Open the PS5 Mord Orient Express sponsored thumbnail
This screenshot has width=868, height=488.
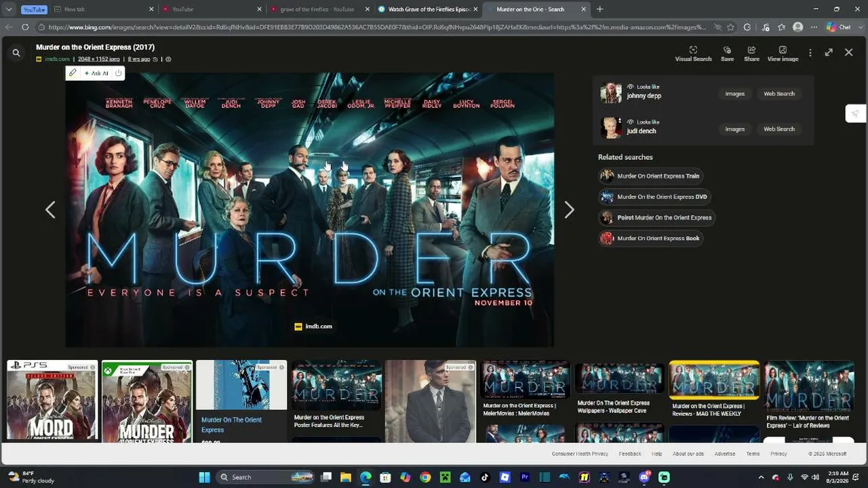[x=52, y=401]
